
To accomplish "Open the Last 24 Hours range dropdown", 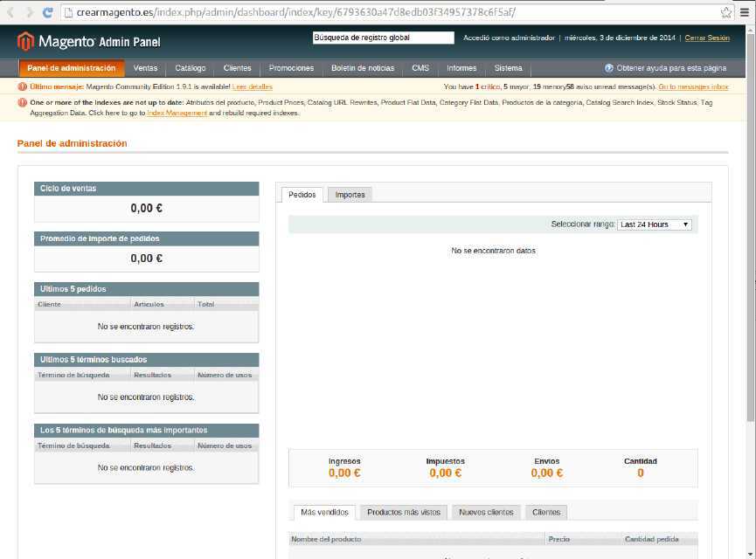I will click(652, 224).
